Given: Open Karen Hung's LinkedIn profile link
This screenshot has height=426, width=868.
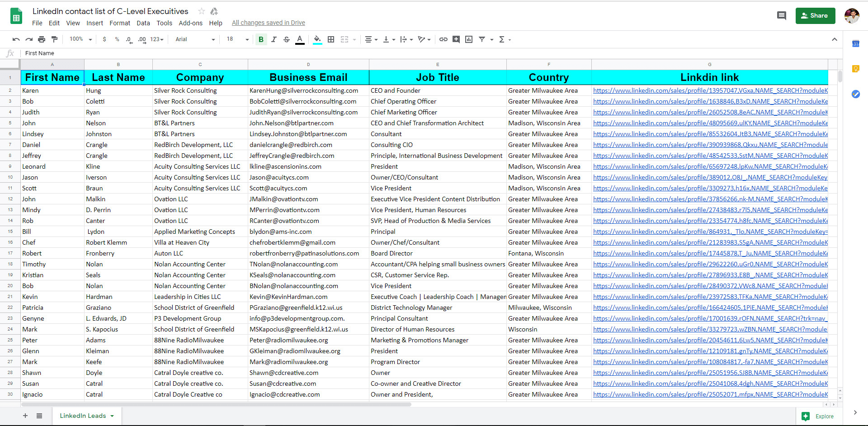Looking at the screenshot, I should click(x=710, y=90).
